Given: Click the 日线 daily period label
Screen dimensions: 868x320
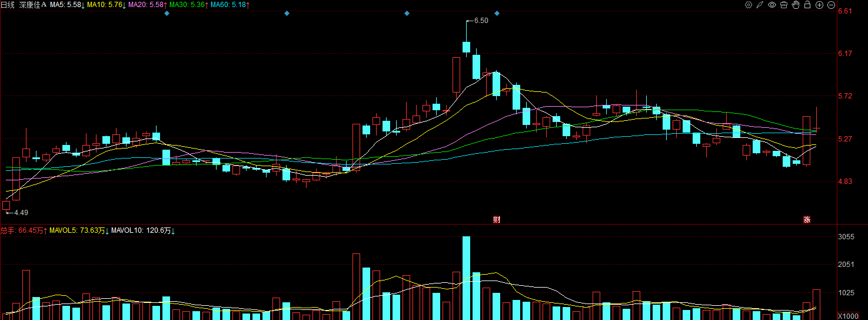Looking at the screenshot, I should [9, 5].
